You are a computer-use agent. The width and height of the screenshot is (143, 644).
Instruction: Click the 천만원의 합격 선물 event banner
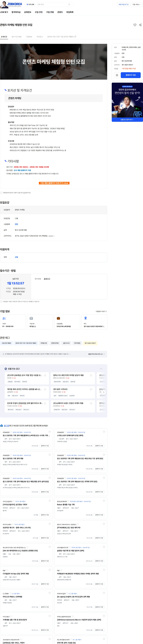tap(127, 102)
